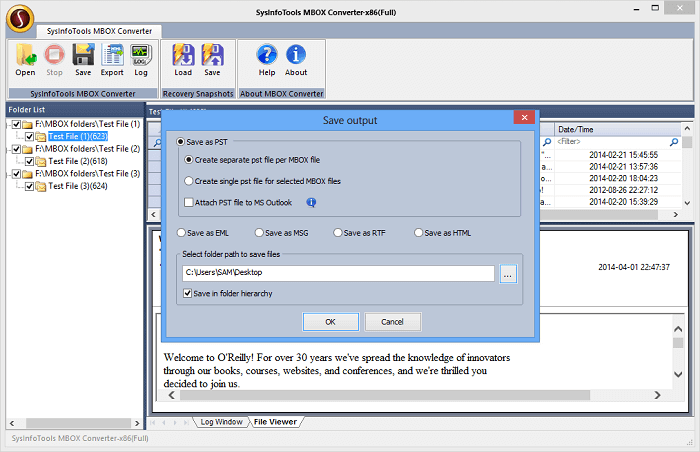Click Cancel in Save output dialog
This screenshot has height=452, width=700.
(392, 322)
